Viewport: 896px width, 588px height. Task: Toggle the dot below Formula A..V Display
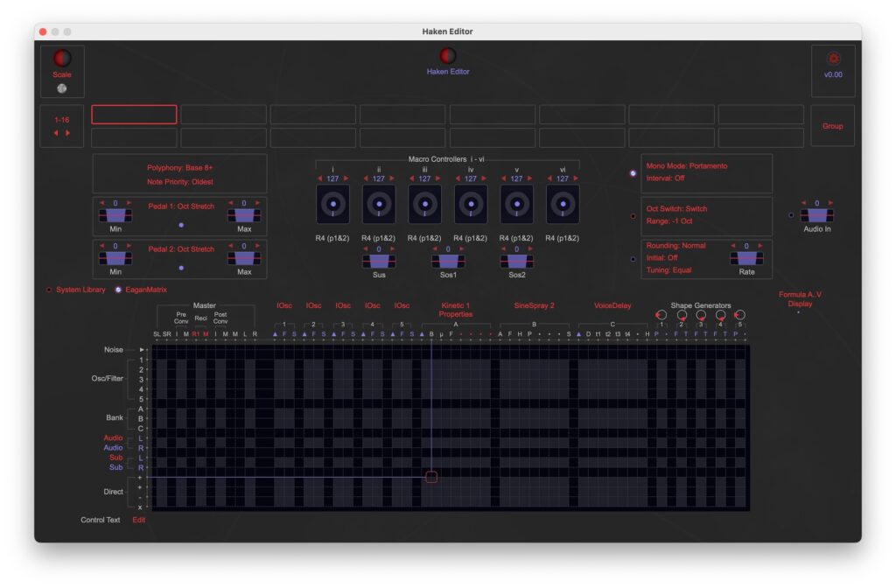click(798, 312)
